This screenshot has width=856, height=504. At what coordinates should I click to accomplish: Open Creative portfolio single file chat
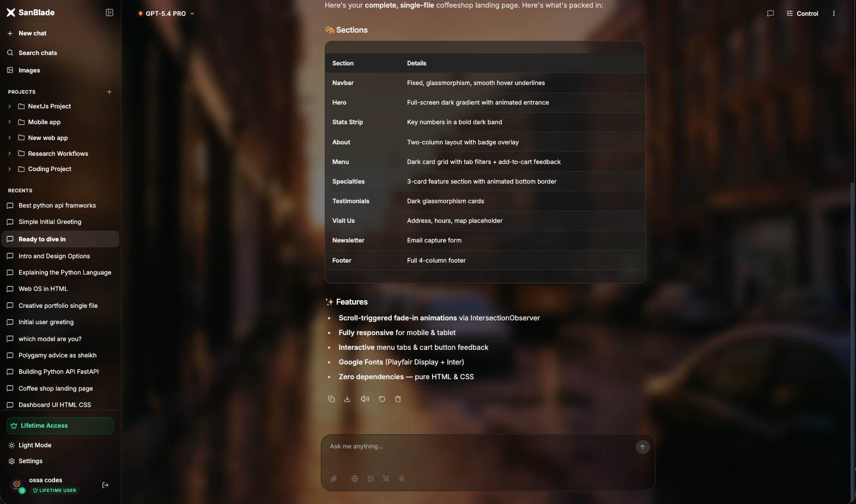(58, 306)
